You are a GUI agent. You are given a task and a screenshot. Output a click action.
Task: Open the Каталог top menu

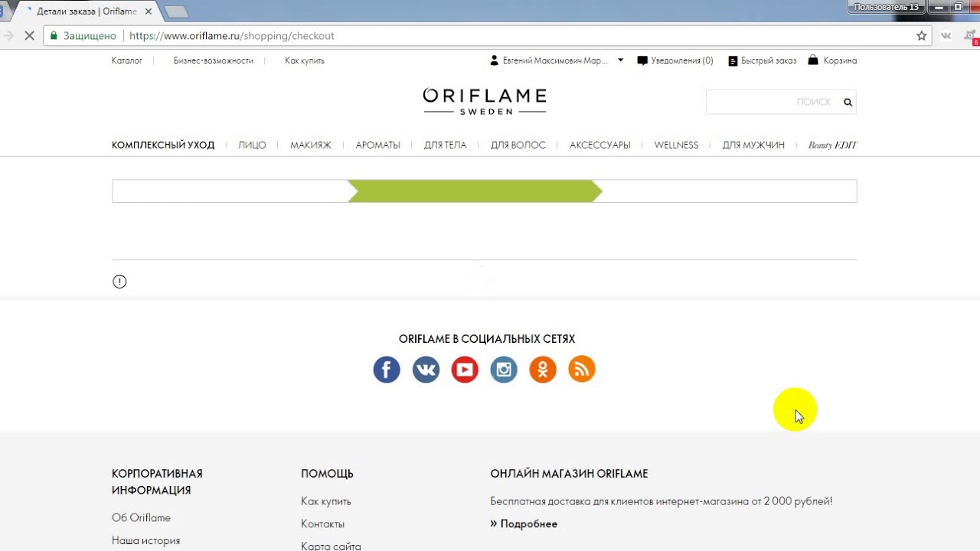click(127, 60)
